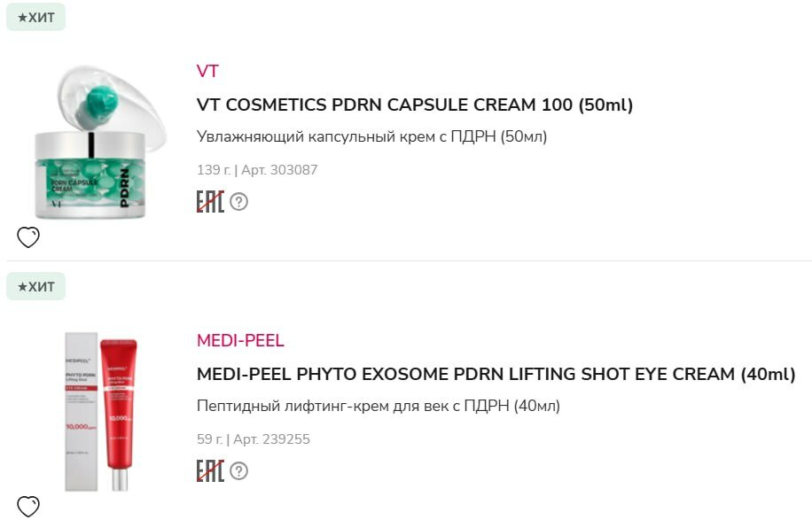Click the EAC mark under MEDI-PEEL cream
The width and height of the screenshot is (812, 520).
(x=210, y=471)
